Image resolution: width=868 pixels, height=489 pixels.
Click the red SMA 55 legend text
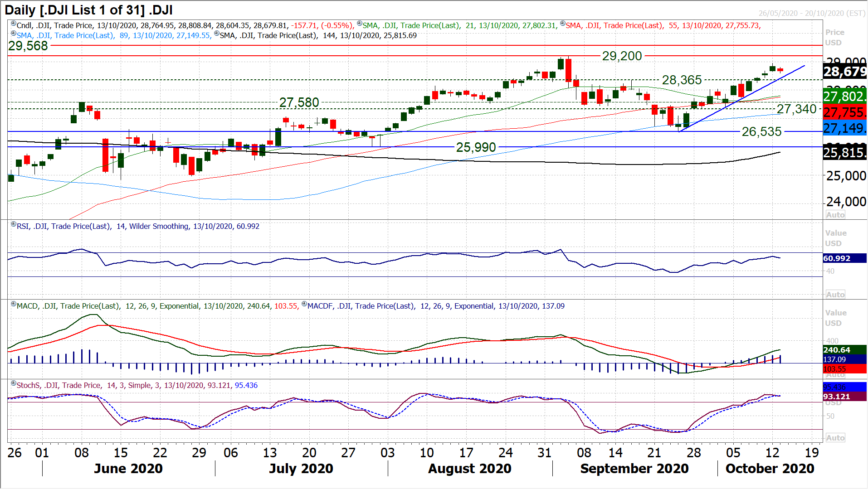click(x=663, y=25)
